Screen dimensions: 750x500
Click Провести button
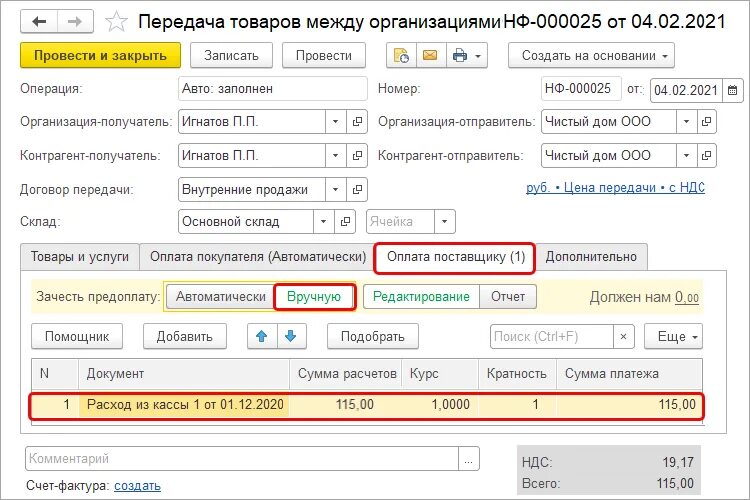coord(324,56)
